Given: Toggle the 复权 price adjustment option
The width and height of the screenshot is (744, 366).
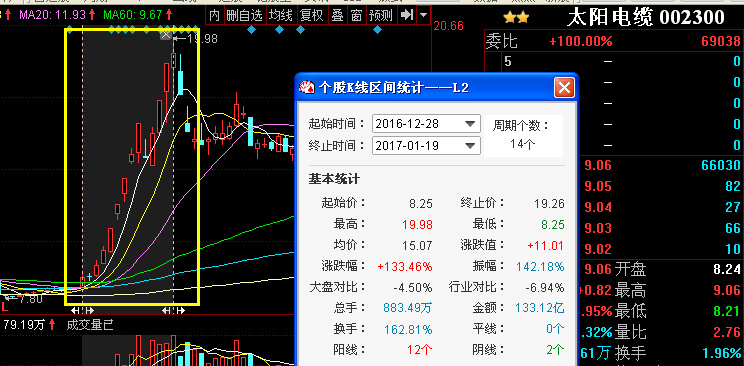Looking at the screenshot, I should coord(311,15).
